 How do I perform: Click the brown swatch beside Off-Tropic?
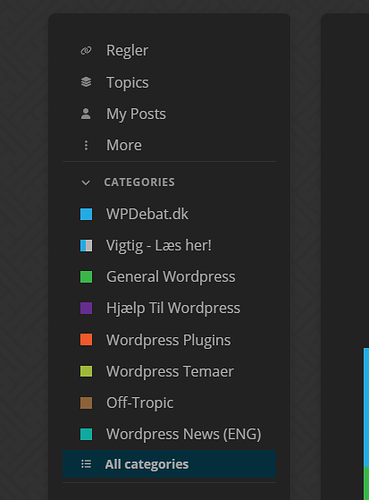pyautogui.click(x=86, y=403)
